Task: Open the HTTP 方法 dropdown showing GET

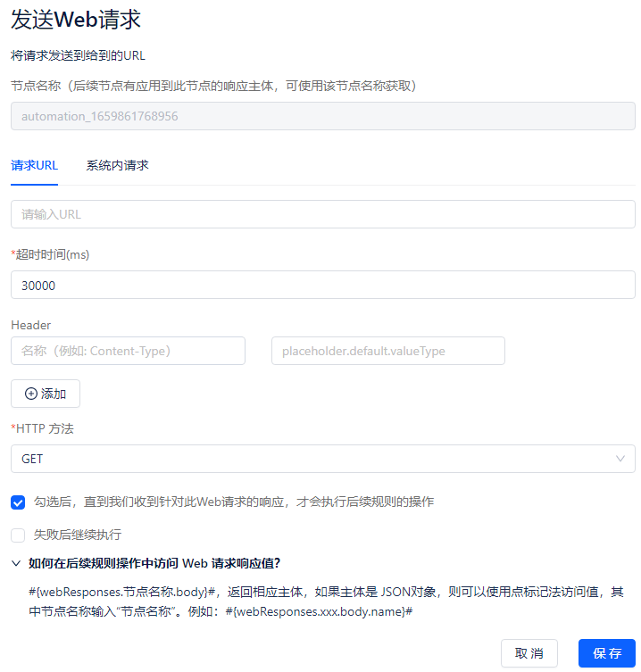Action: click(x=323, y=459)
